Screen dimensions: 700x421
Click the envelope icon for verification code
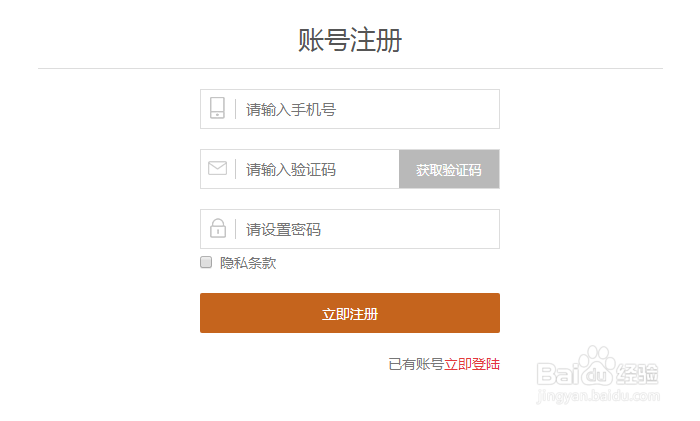pyautogui.click(x=217, y=168)
